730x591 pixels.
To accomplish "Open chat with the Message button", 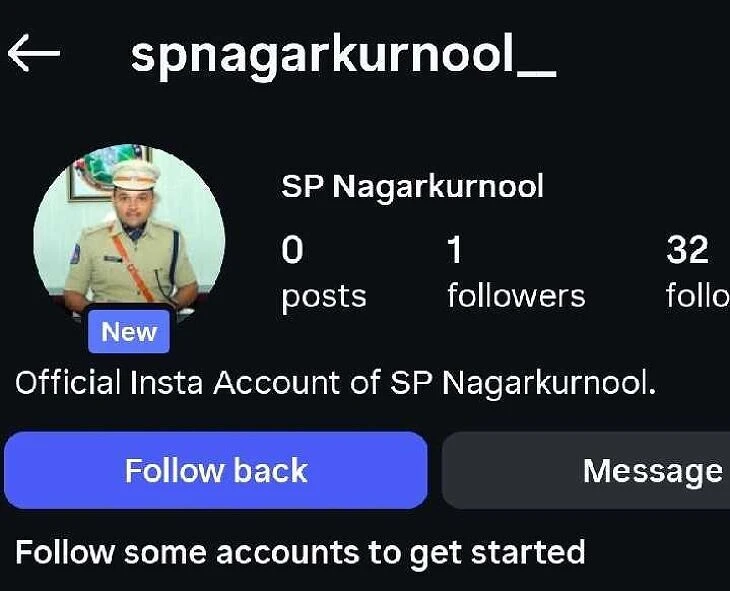I will click(x=586, y=470).
